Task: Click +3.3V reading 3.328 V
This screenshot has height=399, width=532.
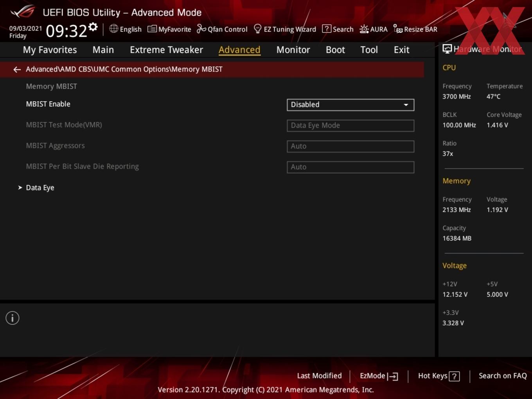Action: point(453,323)
